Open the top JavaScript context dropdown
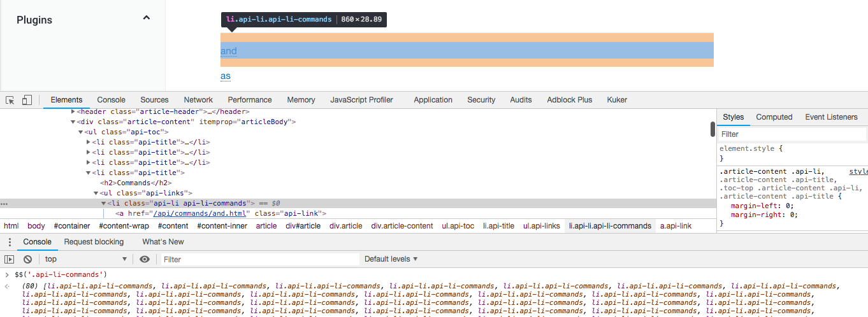This screenshot has height=317, width=868. [85, 259]
